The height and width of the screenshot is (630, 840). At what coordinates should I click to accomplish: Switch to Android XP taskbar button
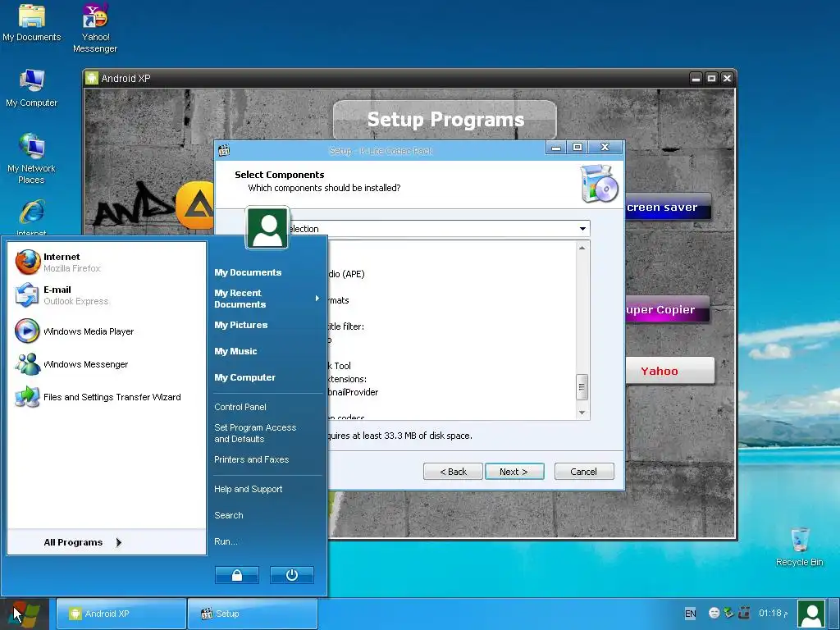tap(121, 614)
